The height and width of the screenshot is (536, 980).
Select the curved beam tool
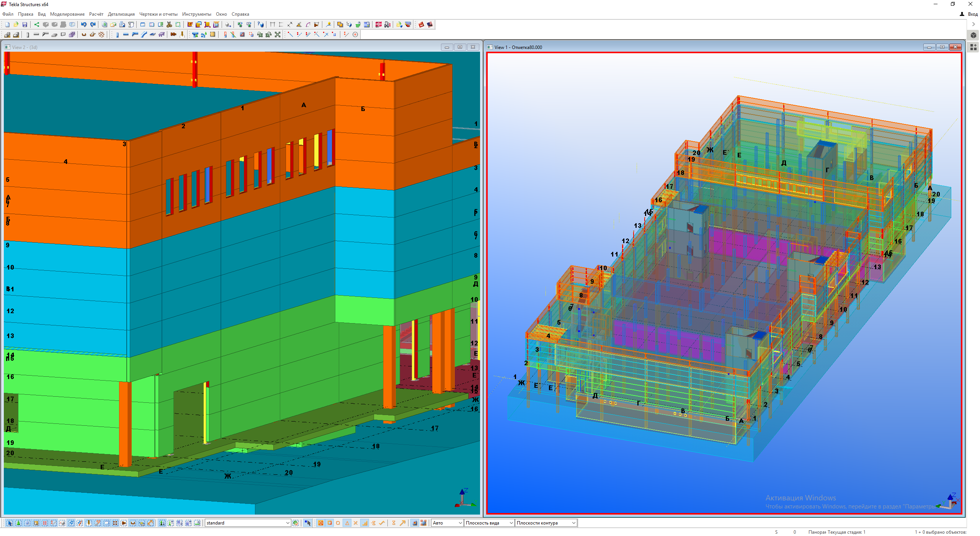[144, 34]
